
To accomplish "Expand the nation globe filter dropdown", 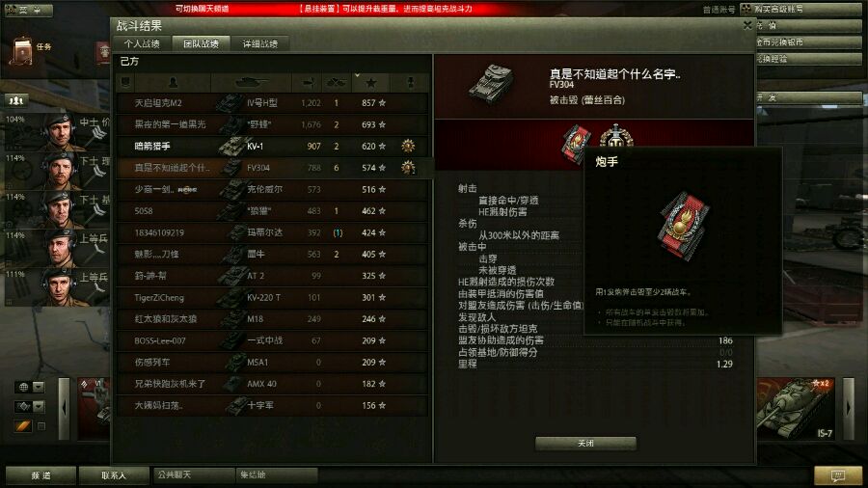I will coord(39,387).
